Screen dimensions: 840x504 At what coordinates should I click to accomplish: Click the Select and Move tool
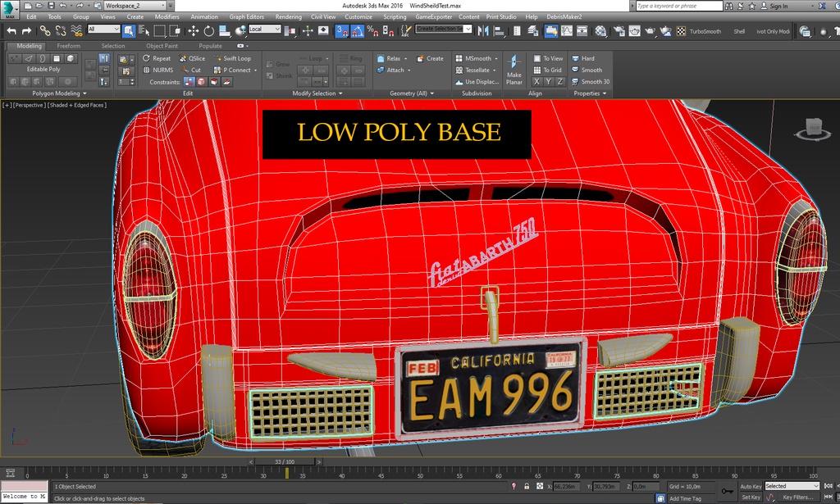[x=193, y=31]
